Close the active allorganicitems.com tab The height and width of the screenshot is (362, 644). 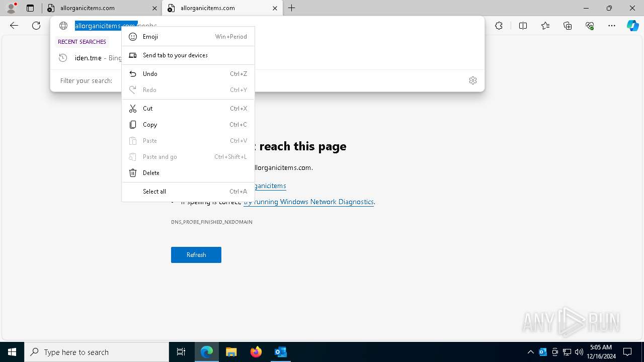pyautogui.click(x=275, y=8)
